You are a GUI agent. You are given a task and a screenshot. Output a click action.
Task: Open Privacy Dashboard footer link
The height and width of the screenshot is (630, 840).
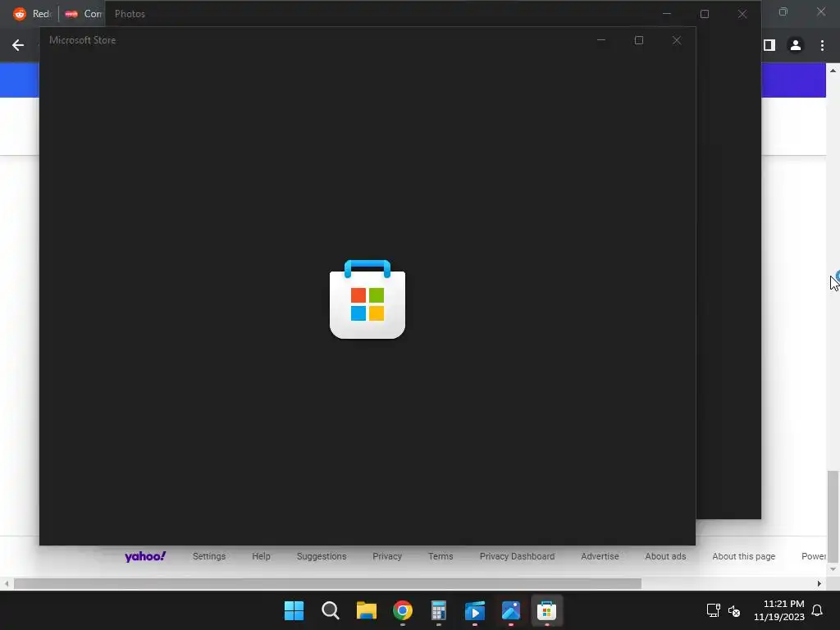click(517, 556)
